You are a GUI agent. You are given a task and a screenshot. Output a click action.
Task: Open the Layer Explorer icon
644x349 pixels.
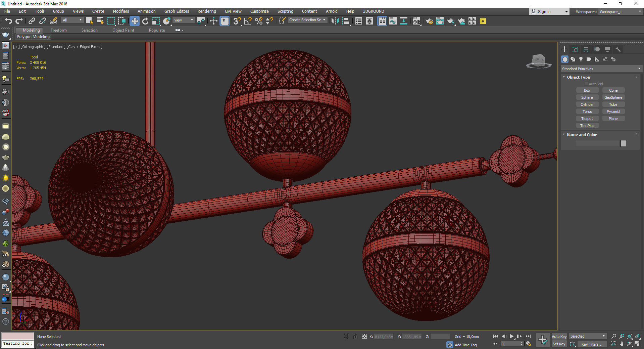coord(369,21)
